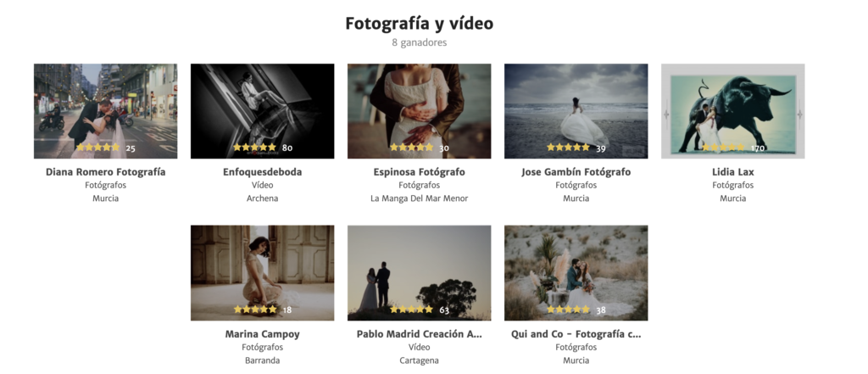This screenshot has width=868, height=374.
Task: Select the Fotografía y vídeo heading
Action: (x=419, y=23)
